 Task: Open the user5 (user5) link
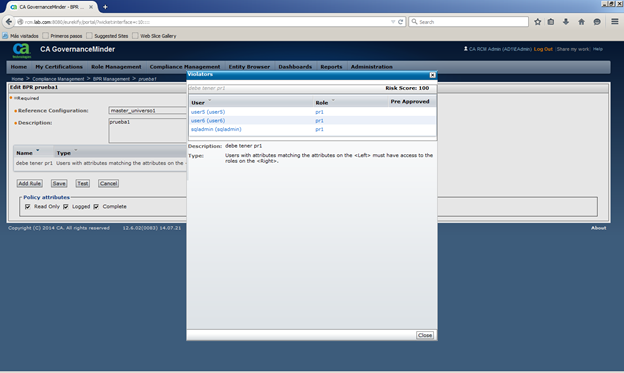(x=208, y=112)
